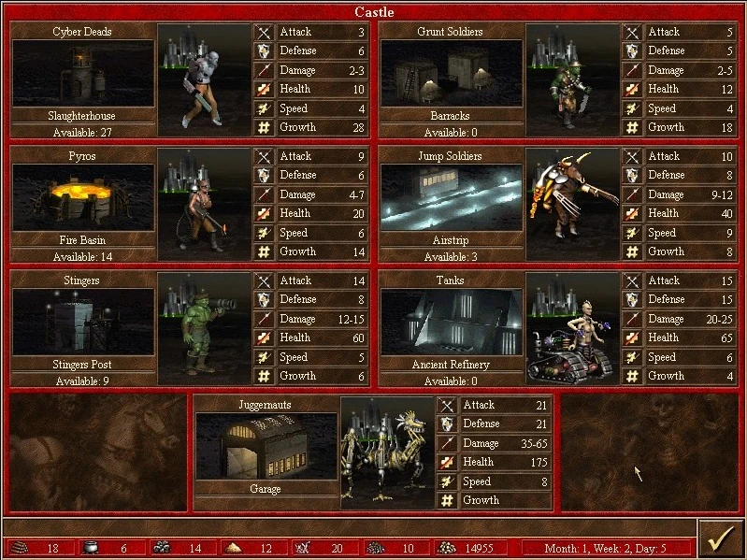Image resolution: width=747 pixels, height=560 pixels.
Task: Click the Defense icon for Juggernauts
Action: point(447,424)
